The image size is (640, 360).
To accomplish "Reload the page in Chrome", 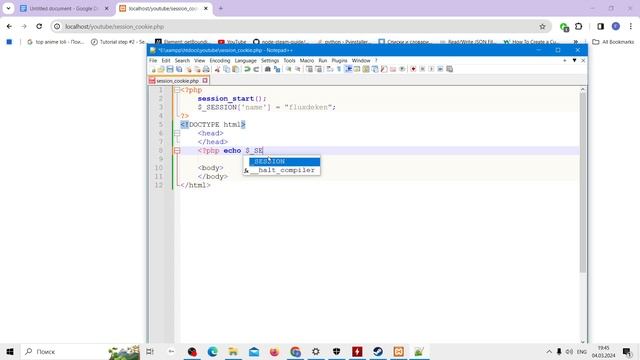I will (x=39, y=27).
